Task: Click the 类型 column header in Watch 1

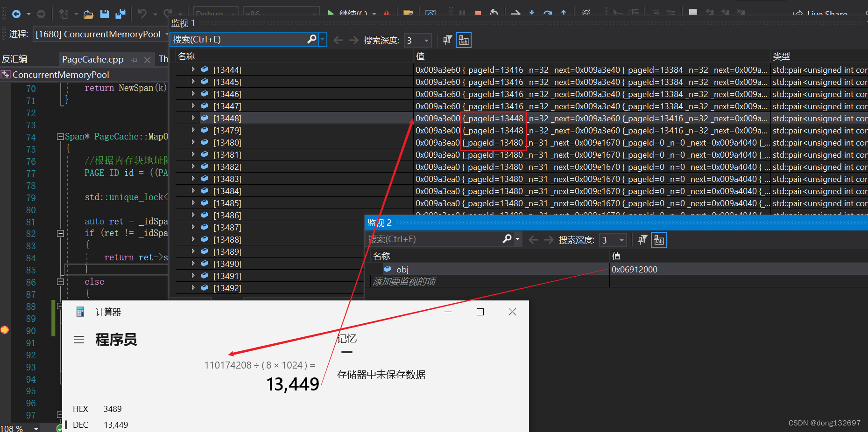Action: coord(782,56)
